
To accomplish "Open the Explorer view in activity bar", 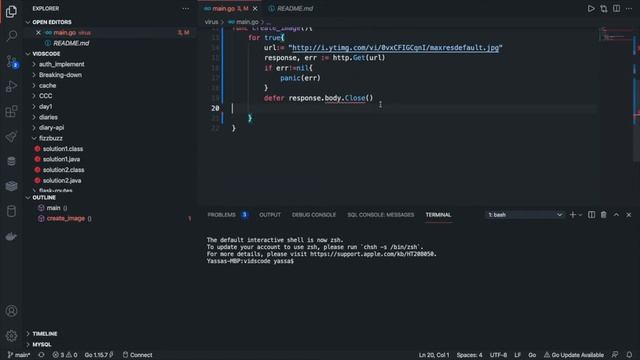I will click(x=11, y=12).
